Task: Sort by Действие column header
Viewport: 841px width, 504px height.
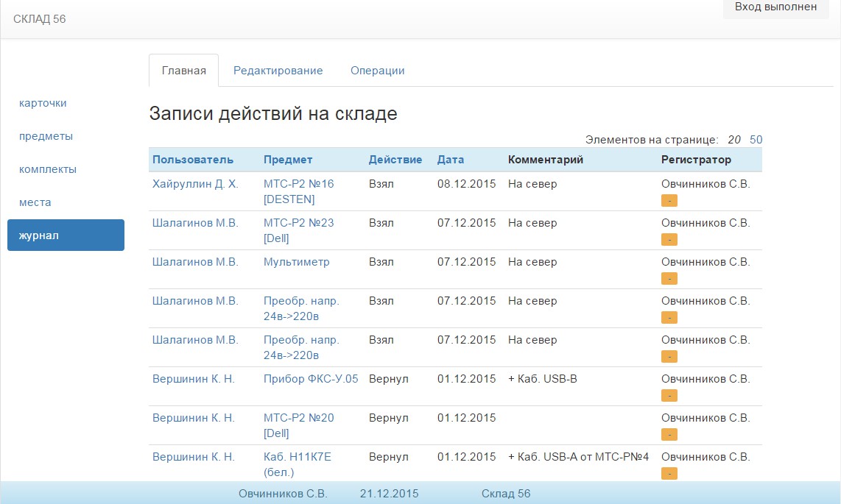Action: pyautogui.click(x=395, y=160)
